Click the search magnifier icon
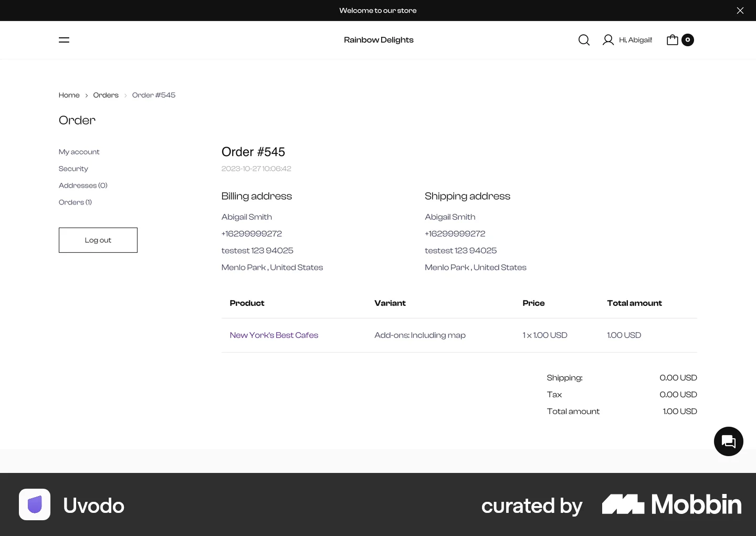This screenshot has width=756, height=536. point(584,40)
